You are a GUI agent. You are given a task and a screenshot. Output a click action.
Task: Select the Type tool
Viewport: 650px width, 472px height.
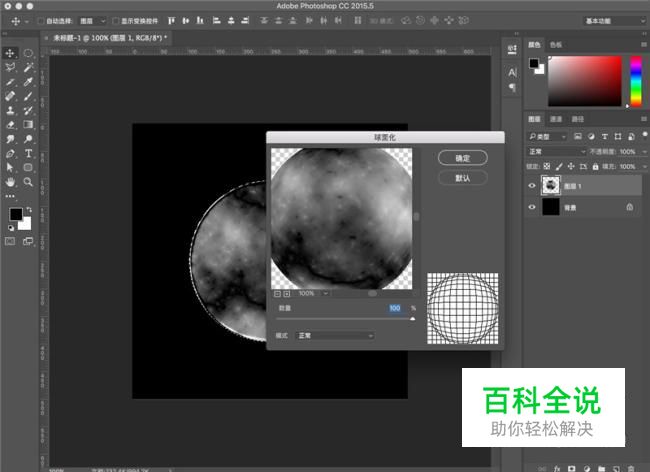coord(28,153)
